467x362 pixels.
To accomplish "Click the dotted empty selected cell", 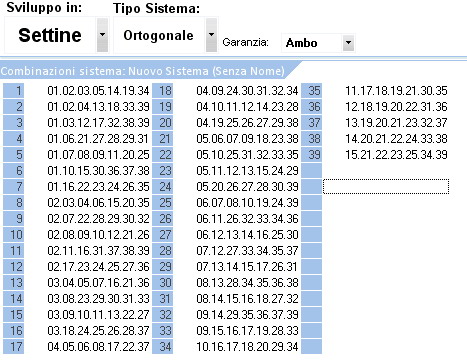I will pos(386,187).
